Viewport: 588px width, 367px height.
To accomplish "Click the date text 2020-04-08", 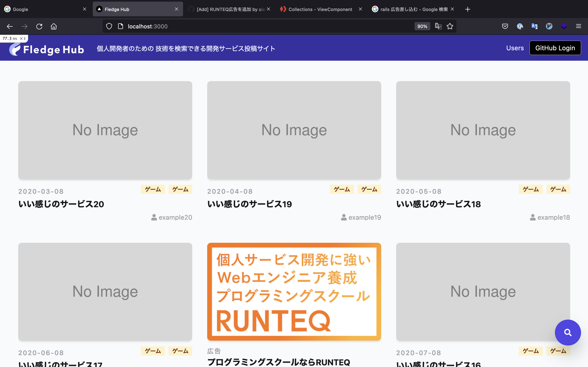I will click(230, 191).
